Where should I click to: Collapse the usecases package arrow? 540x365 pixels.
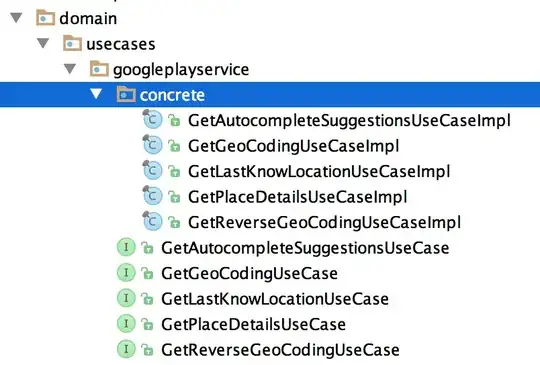click(x=43, y=43)
